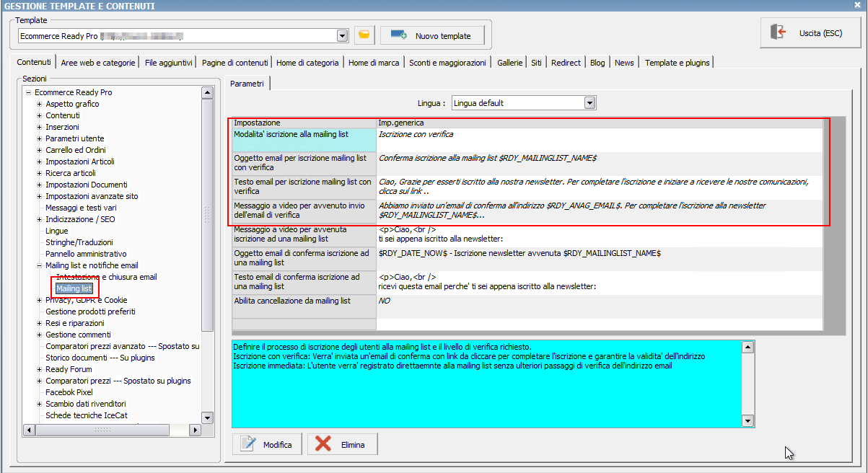Image resolution: width=868 pixels, height=473 pixels.
Task: Expand the Ricerca articoli node
Action: (x=40, y=173)
